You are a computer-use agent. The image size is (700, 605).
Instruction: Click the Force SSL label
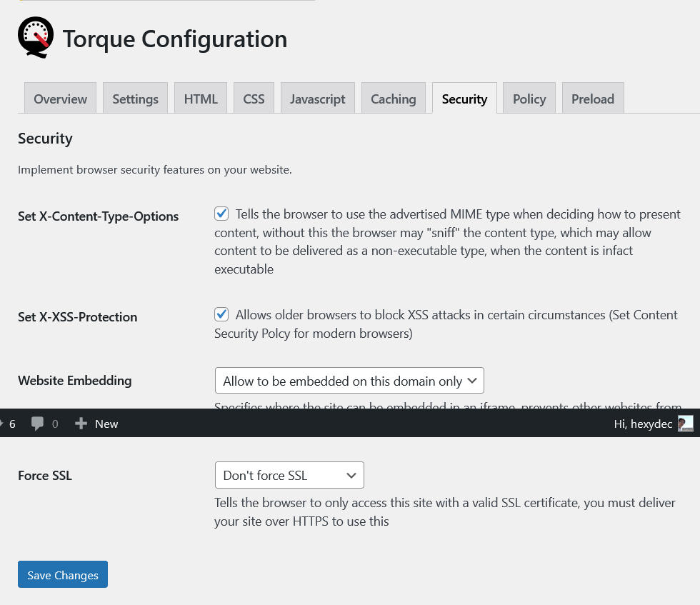click(x=44, y=476)
